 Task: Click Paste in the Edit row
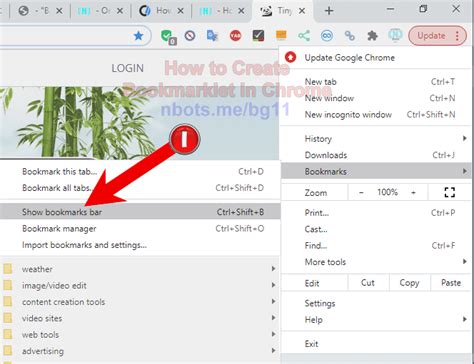[x=451, y=283]
